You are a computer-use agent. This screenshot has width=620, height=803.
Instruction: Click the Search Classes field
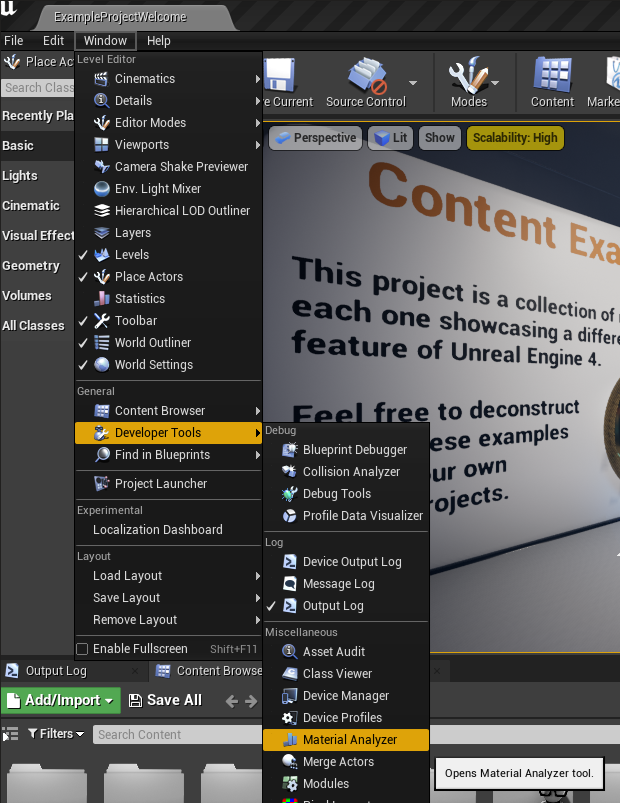38,88
